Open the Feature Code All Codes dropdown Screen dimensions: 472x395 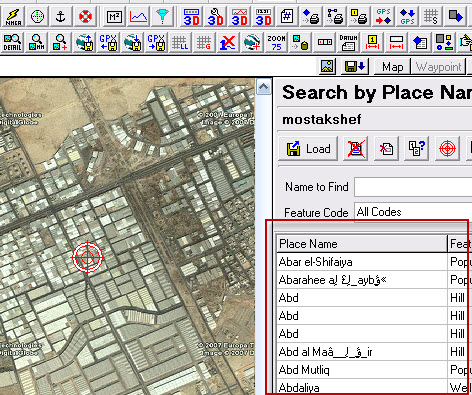[x=413, y=212]
